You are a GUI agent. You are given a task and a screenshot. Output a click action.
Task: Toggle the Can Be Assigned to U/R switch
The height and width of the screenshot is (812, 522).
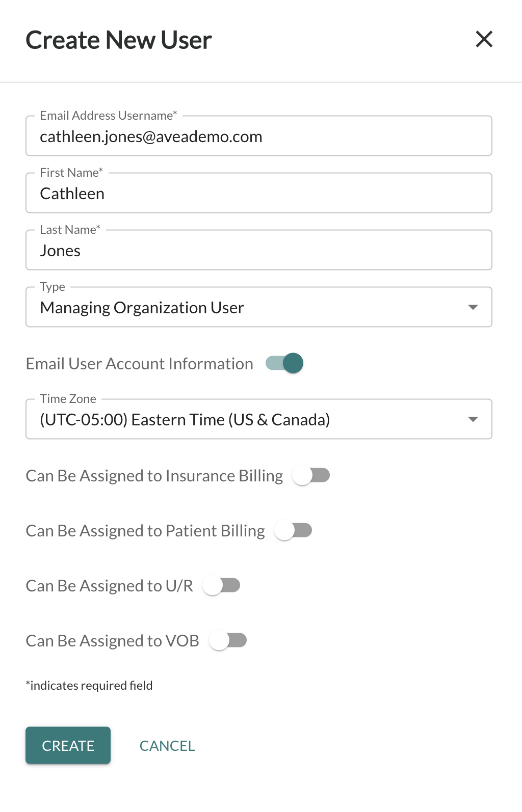click(x=221, y=585)
